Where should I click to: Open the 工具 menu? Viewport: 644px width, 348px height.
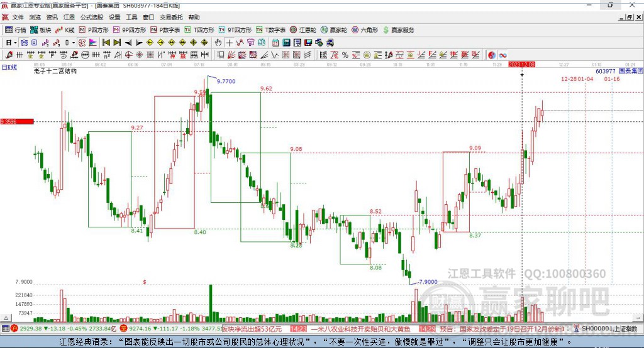click(131, 17)
